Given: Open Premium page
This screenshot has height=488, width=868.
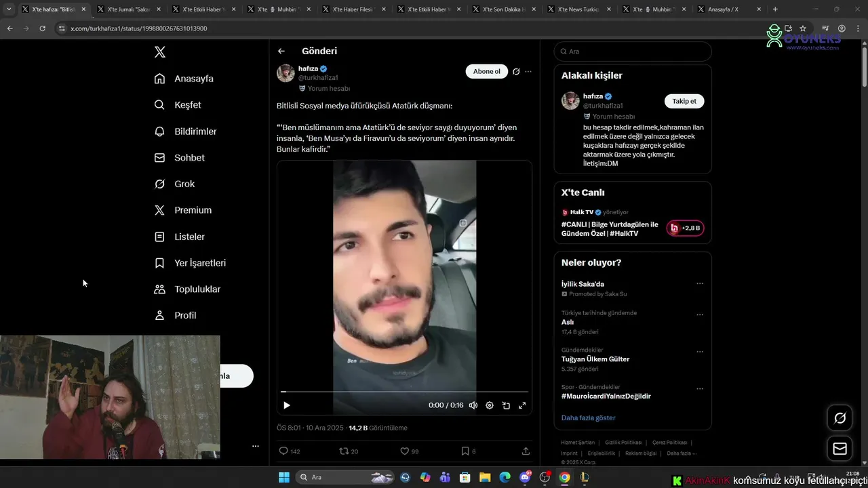Looking at the screenshot, I should (182, 210).
